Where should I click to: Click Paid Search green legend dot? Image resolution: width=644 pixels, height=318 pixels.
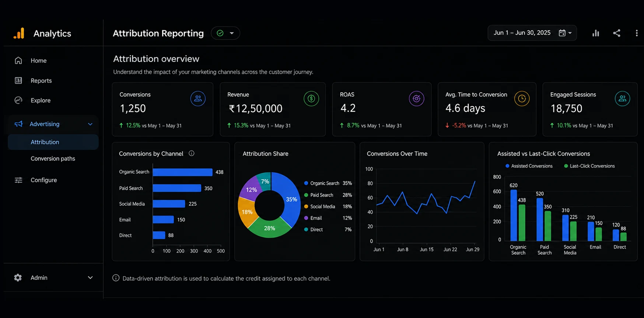306,195
